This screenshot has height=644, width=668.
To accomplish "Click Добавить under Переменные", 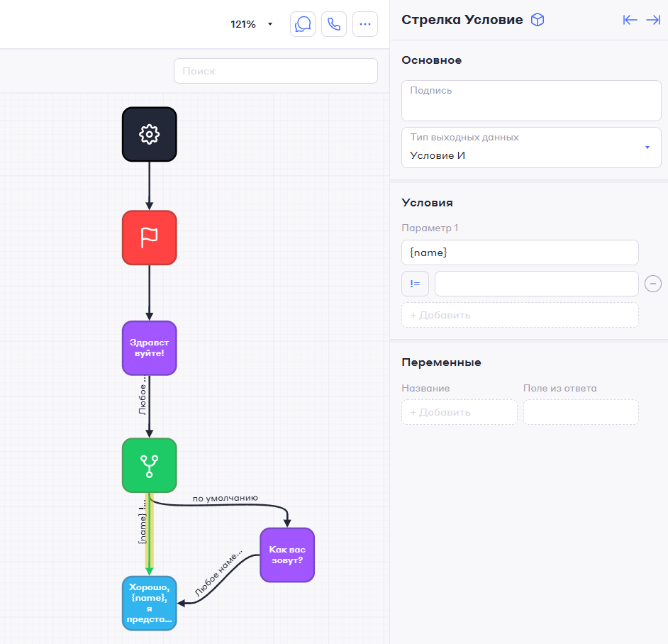I will 459,412.
